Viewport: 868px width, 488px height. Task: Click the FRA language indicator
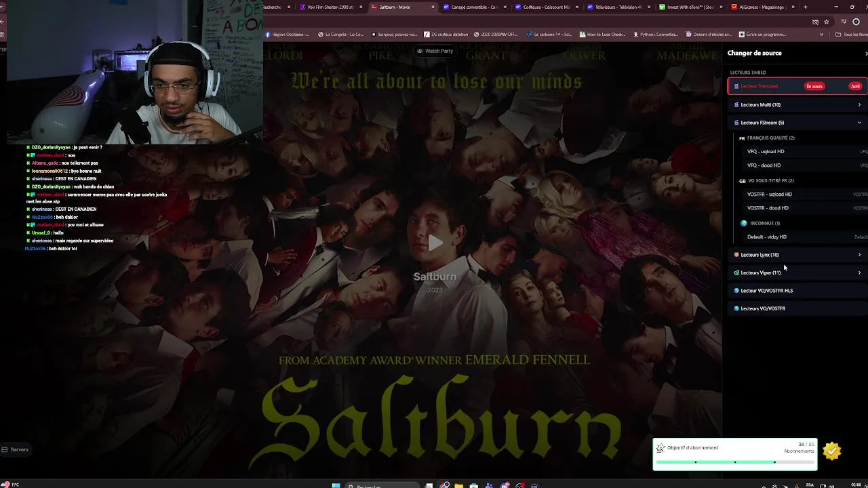tap(810, 485)
